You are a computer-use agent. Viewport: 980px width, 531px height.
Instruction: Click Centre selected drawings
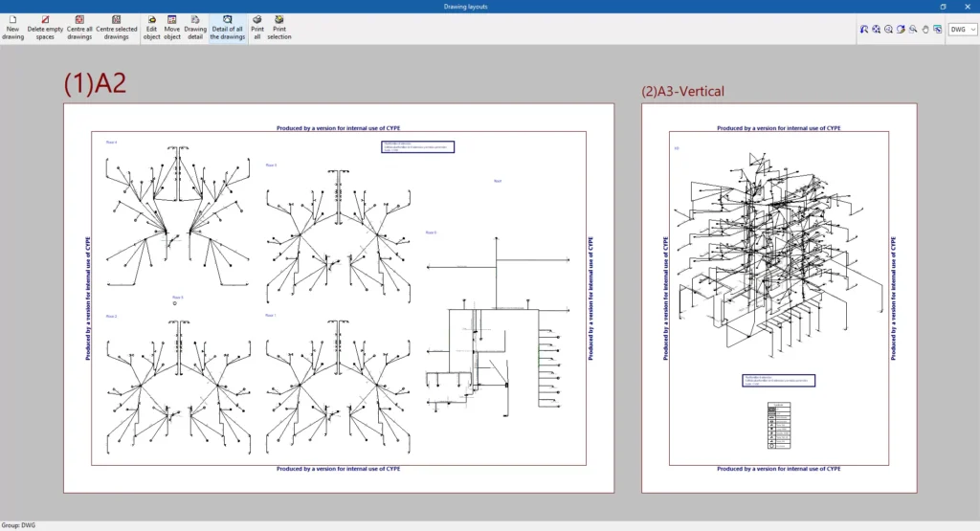pos(116,27)
